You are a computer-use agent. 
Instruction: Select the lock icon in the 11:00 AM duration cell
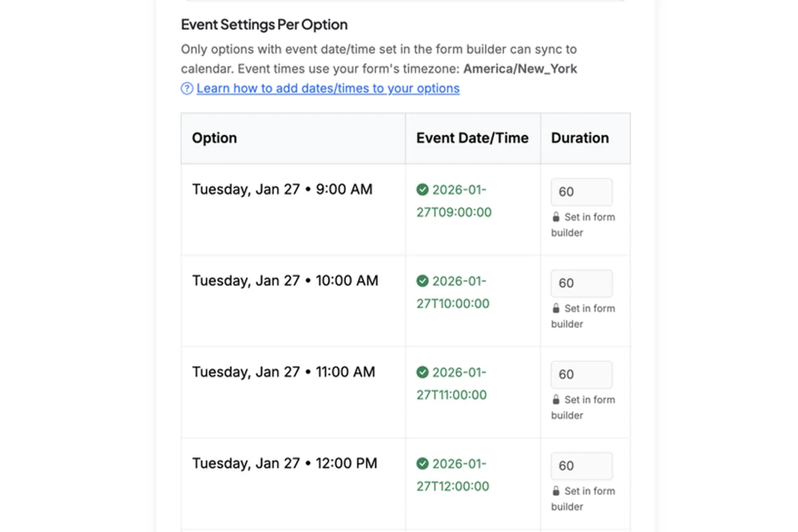[556, 400]
